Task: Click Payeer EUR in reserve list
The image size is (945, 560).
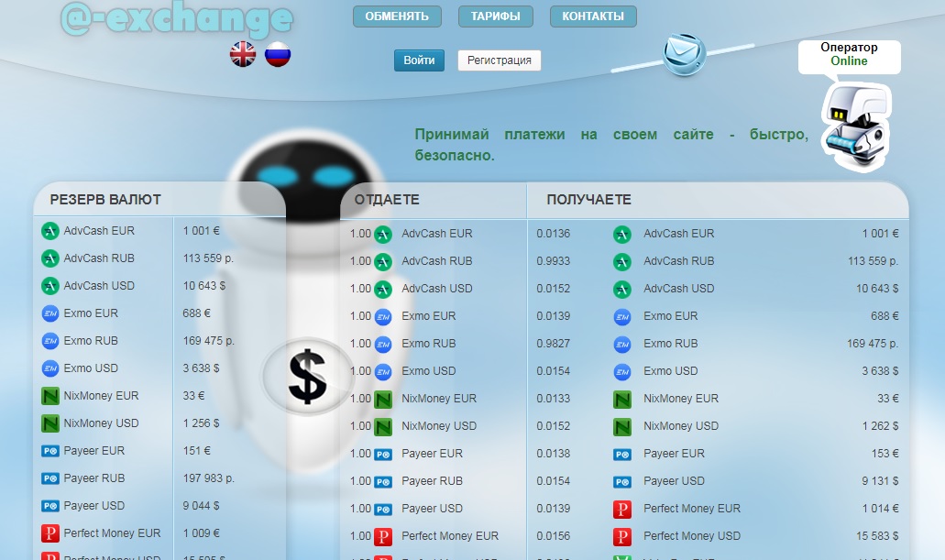Action: click(94, 451)
